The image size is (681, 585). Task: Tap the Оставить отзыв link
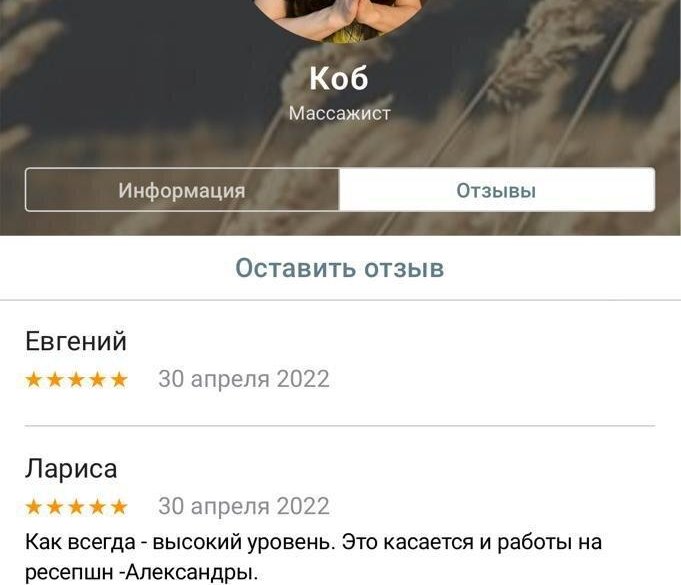tap(340, 268)
